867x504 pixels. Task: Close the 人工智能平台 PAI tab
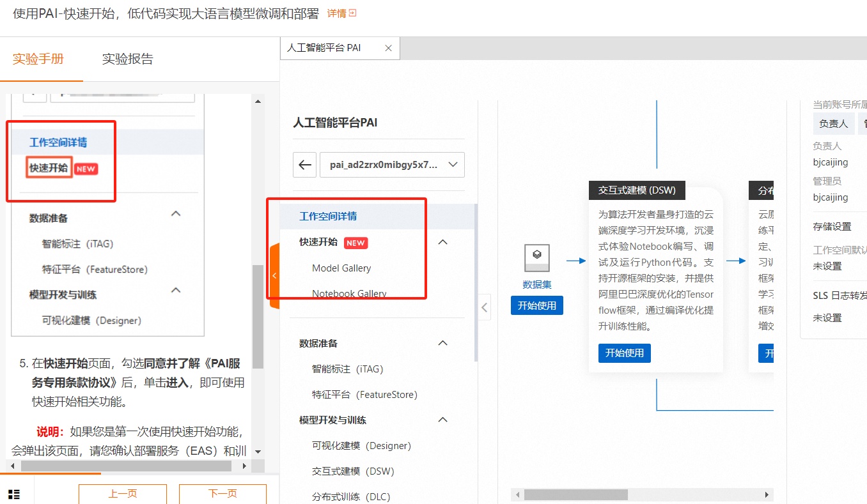click(x=388, y=48)
